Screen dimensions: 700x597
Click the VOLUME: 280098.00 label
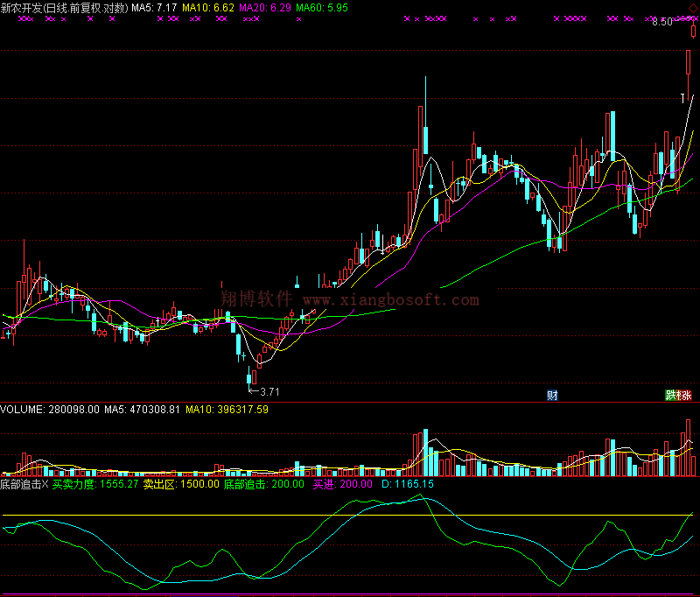50,410
